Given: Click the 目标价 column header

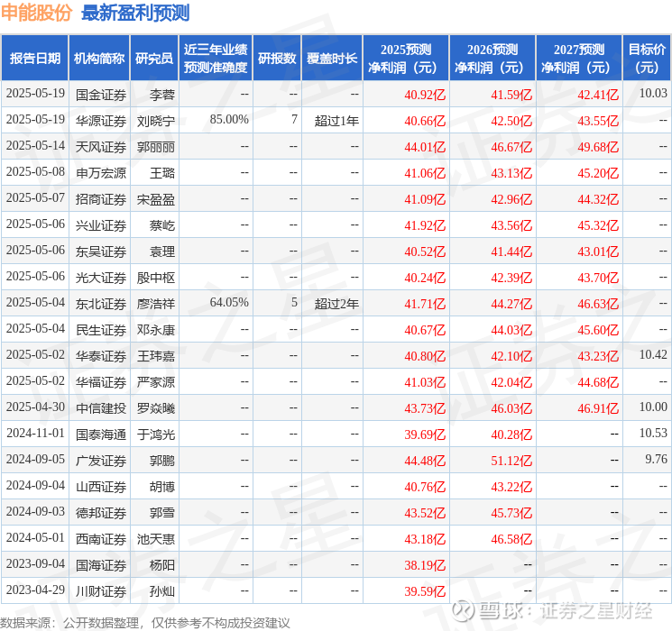Looking at the screenshot, I should coord(647,59).
